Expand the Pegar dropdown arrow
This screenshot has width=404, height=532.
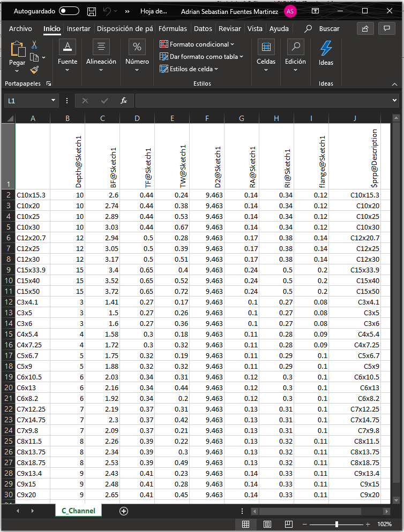17,71
